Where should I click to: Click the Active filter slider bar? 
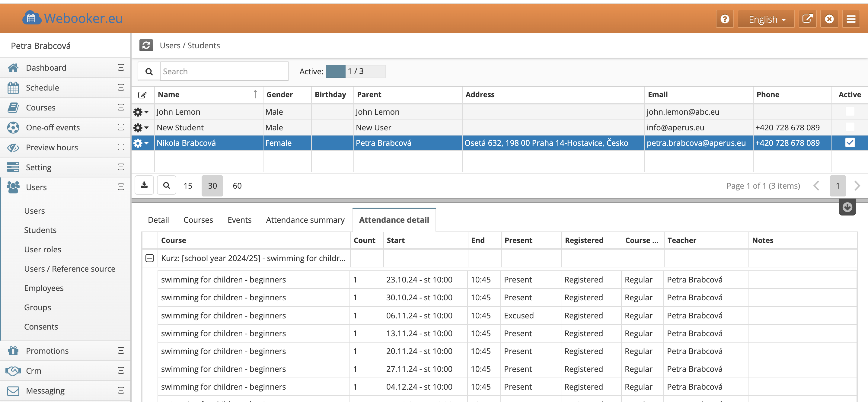[x=355, y=71]
